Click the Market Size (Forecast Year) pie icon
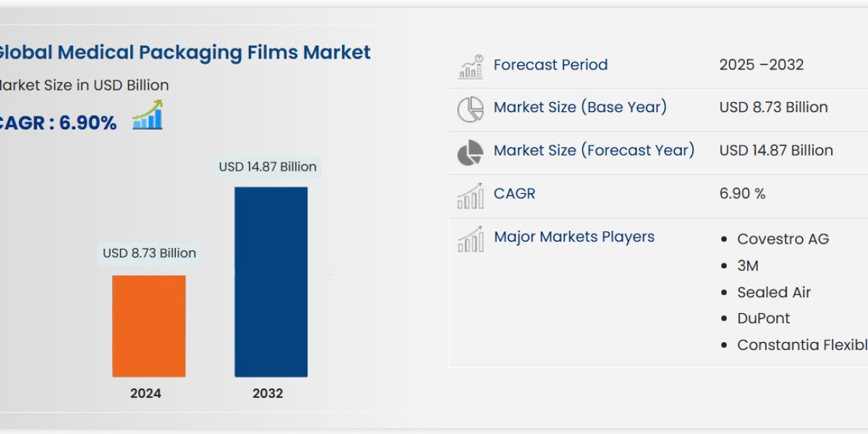 470,153
